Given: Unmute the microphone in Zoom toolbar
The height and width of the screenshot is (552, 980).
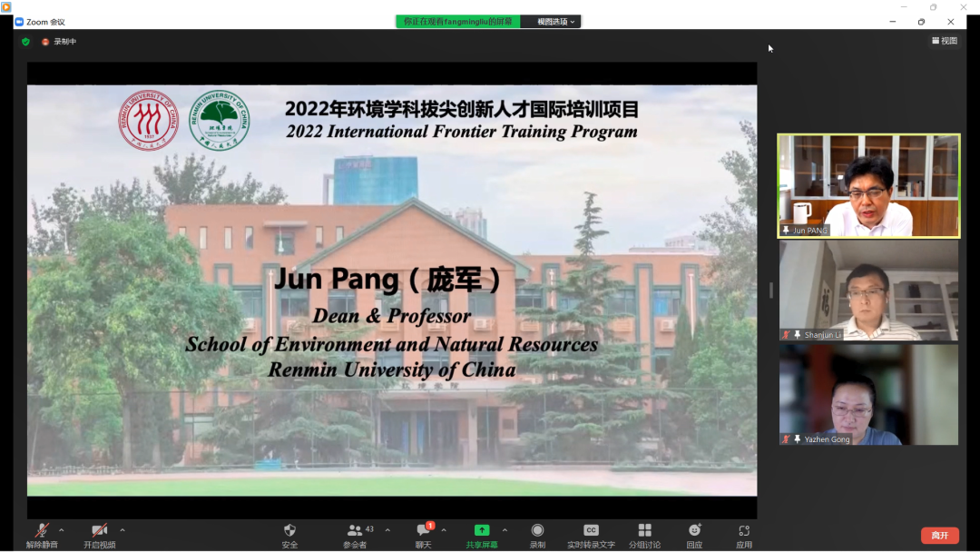Looking at the screenshot, I should click(42, 531).
